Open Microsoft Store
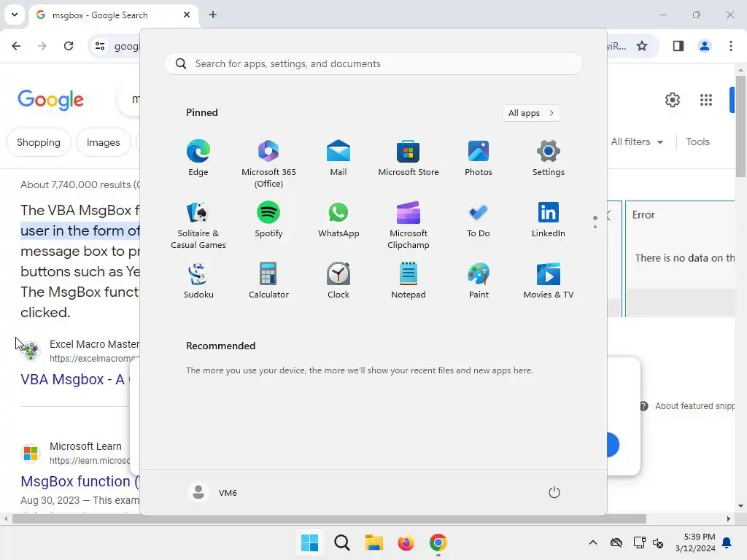Screen dimensions: 747x560 point(409,158)
